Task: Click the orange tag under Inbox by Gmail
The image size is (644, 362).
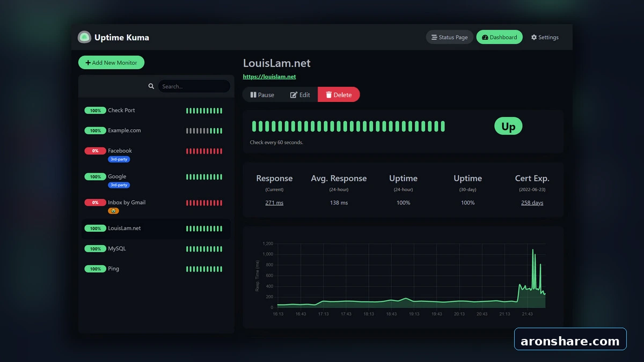Action: click(113, 211)
